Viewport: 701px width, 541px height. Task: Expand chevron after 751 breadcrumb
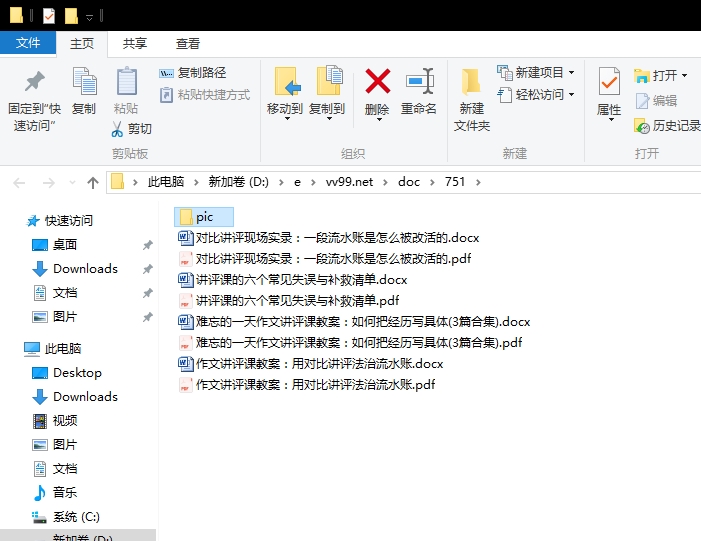tap(478, 182)
